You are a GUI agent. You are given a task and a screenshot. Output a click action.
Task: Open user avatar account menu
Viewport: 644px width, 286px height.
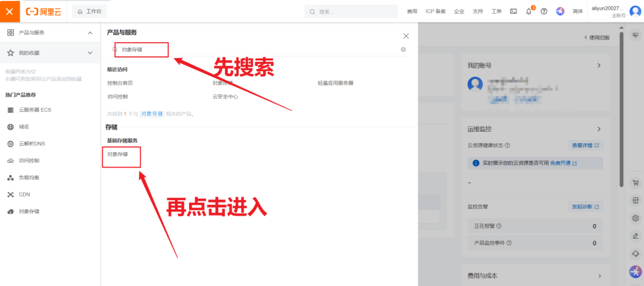[635, 11]
